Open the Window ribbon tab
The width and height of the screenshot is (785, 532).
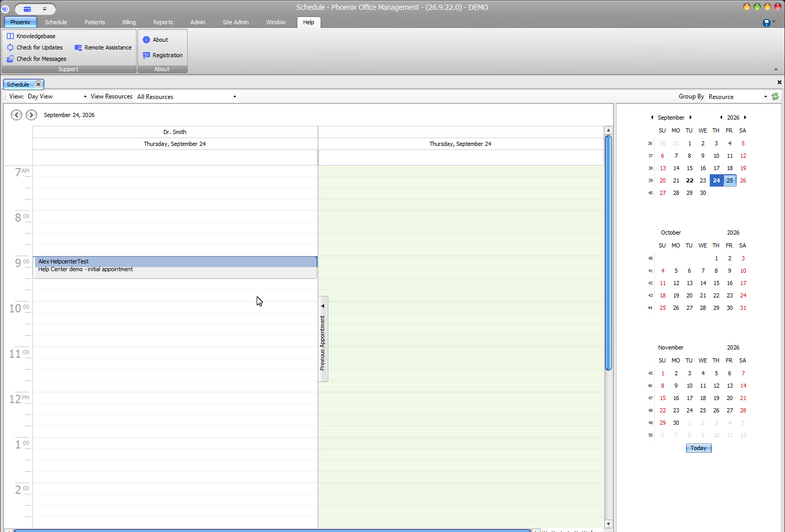(276, 22)
